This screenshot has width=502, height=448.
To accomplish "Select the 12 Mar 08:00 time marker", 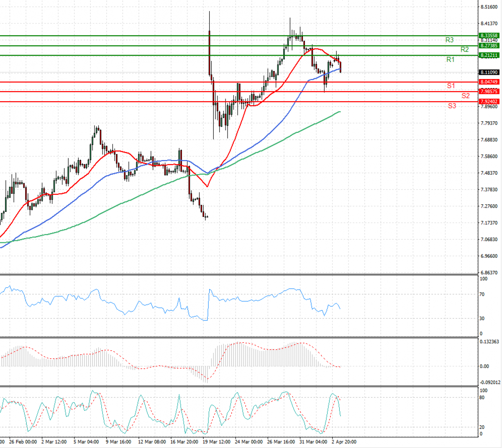I will coord(151,442).
